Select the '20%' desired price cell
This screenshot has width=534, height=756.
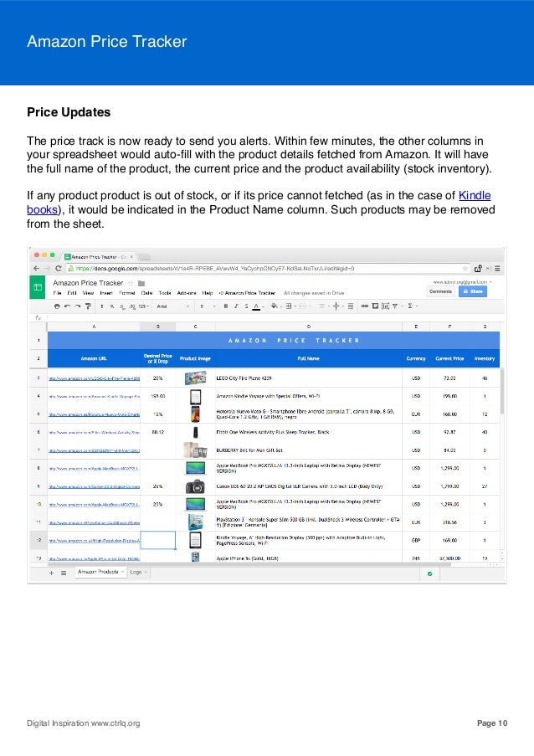[157, 378]
